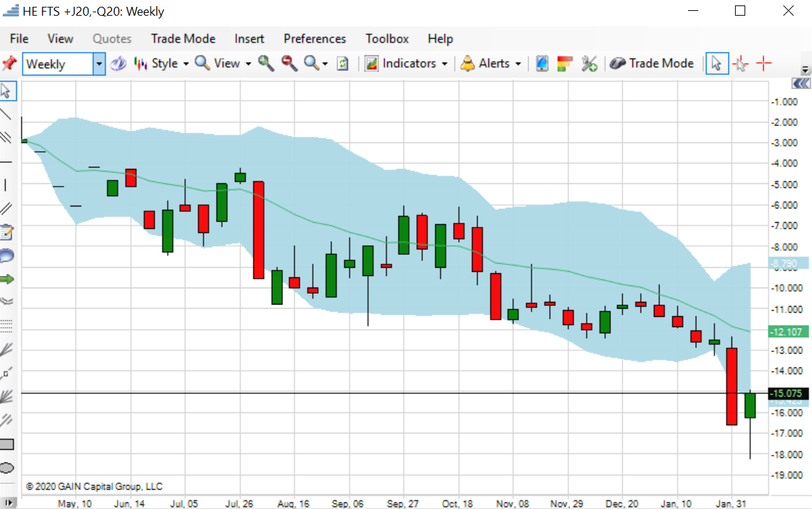
Task: Open the Preferences menu
Action: coord(315,39)
